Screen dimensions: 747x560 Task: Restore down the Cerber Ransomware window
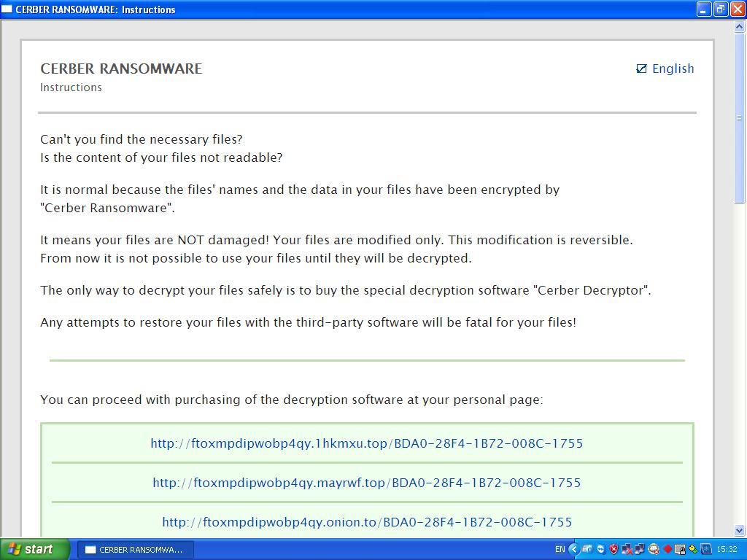click(720, 9)
